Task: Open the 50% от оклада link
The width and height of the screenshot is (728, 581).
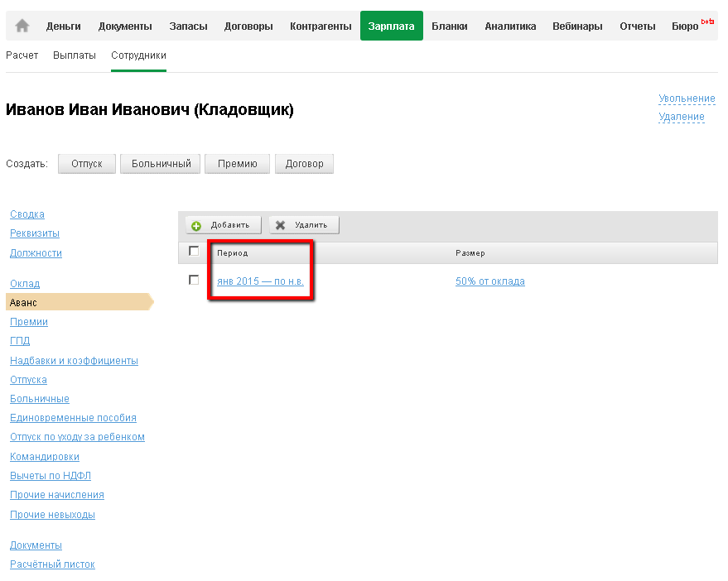Action: (490, 281)
